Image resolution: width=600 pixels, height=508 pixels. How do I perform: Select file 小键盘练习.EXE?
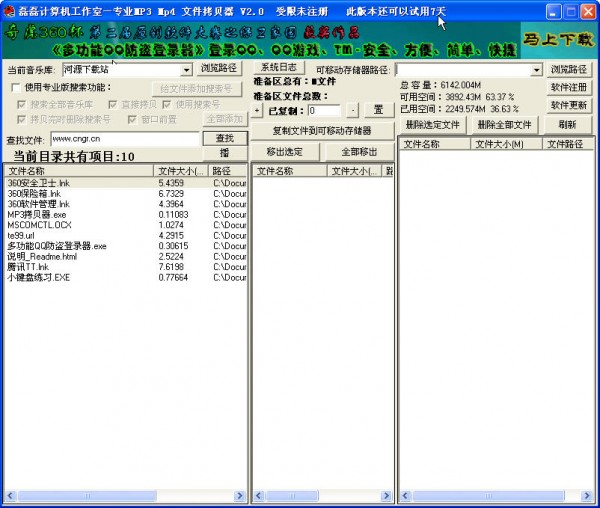(39, 277)
